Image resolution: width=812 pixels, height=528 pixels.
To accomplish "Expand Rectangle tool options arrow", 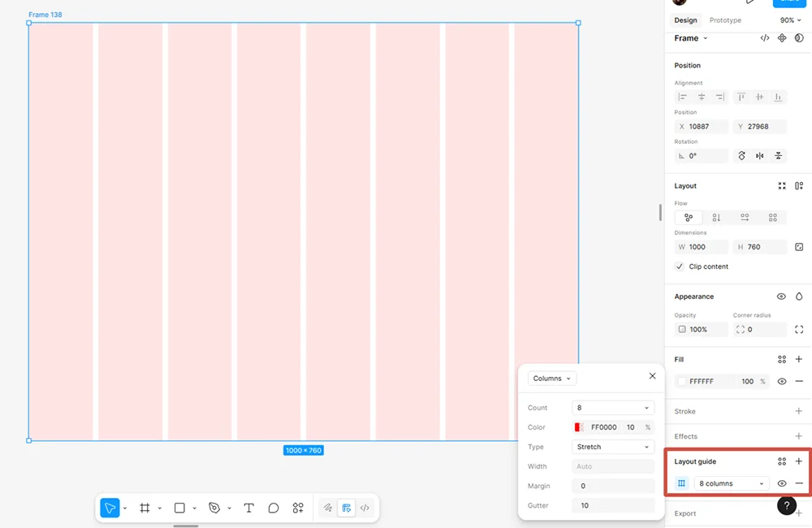I will pyautogui.click(x=194, y=509).
